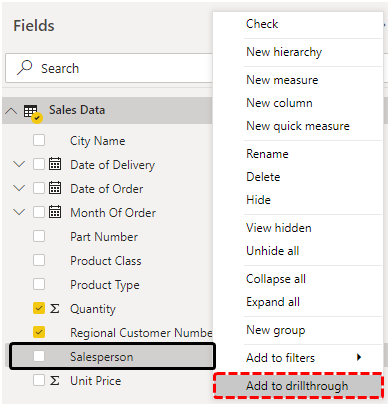Click sigma icon next to Quantity
The width and height of the screenshot is (391, 407).
tap(55, 309)
